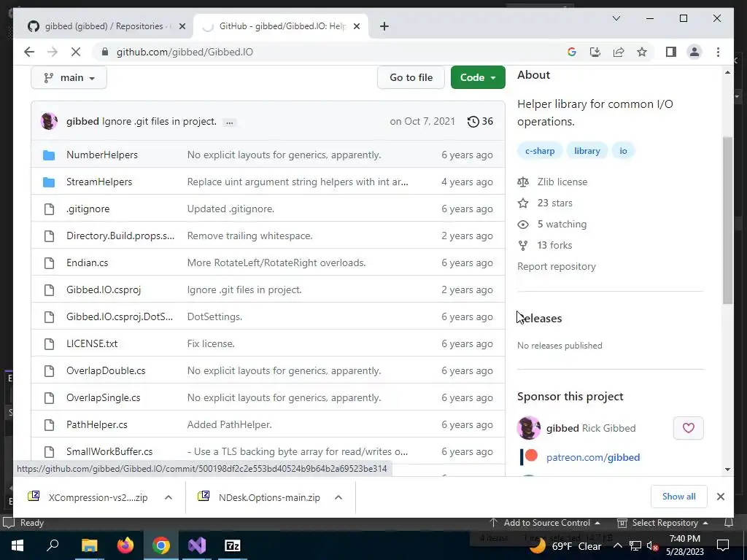747x560 pixels.
Task: View 5 watching link
Action: click(562, 225)
